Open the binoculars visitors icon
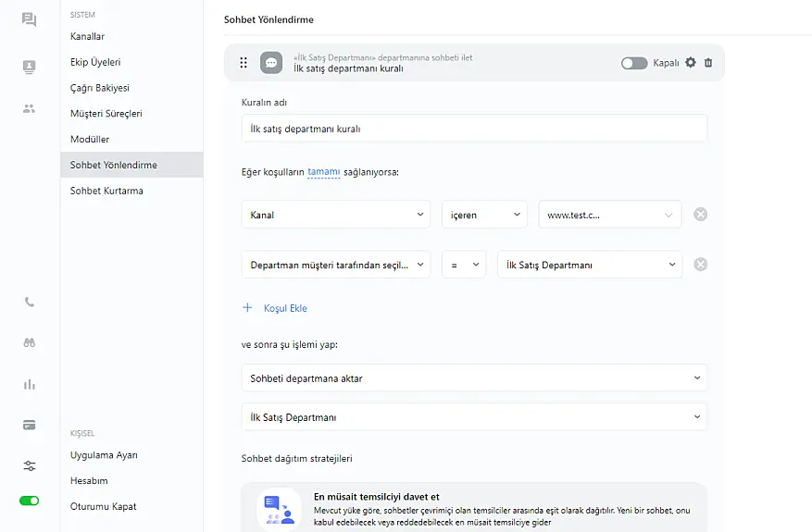The width and height of the screenshot is (812, 532). [x=30, y=342]
